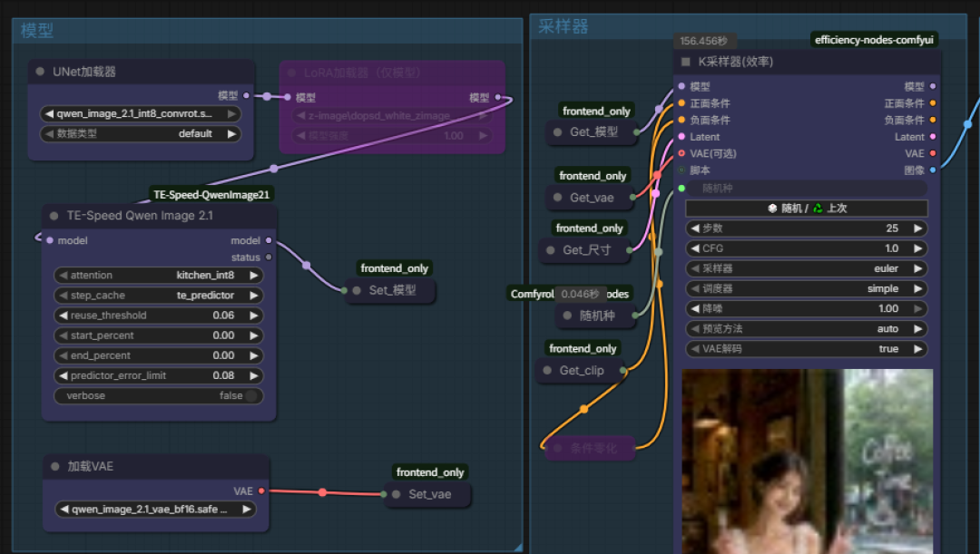
Task: Collapse the UNet加载器 node via its title dot
Action: 40,72
